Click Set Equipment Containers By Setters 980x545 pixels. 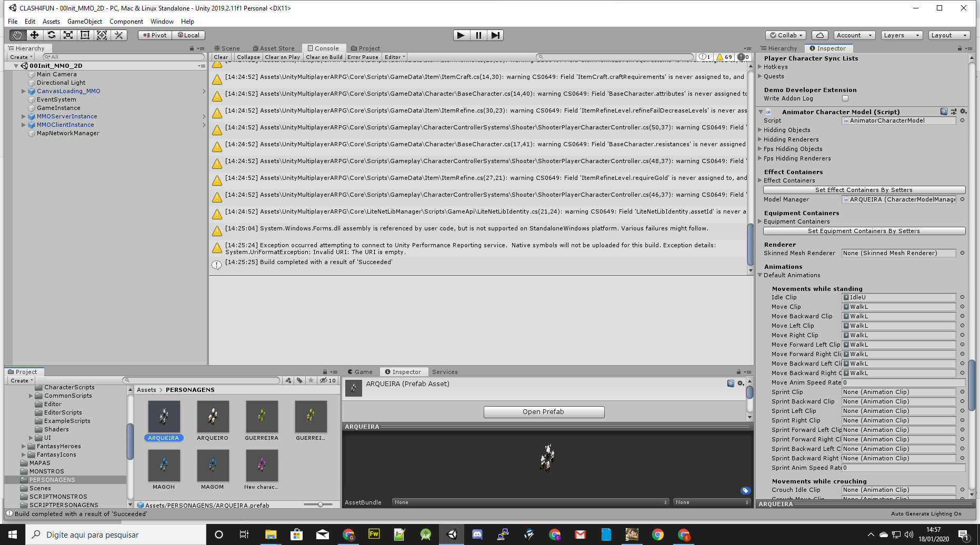[864, 230]
